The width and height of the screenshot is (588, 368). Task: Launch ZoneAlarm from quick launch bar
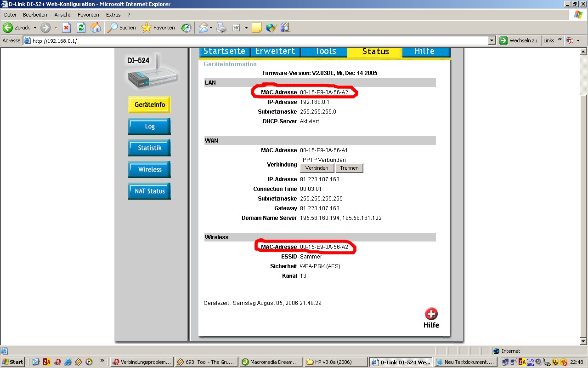(46, 362)
